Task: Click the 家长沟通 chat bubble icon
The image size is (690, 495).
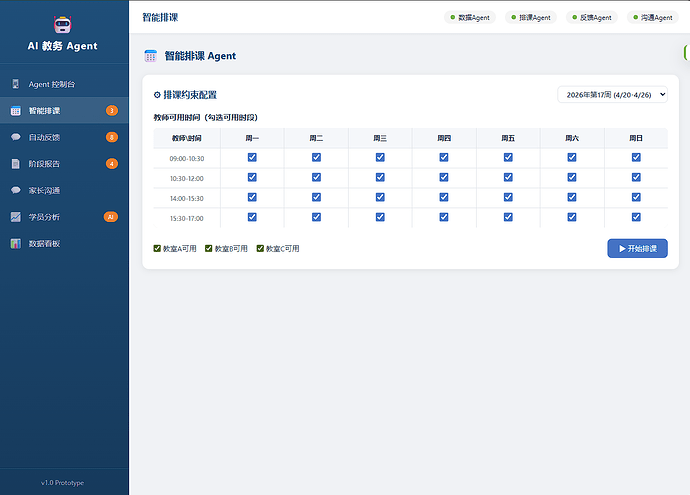Action: 15,191
